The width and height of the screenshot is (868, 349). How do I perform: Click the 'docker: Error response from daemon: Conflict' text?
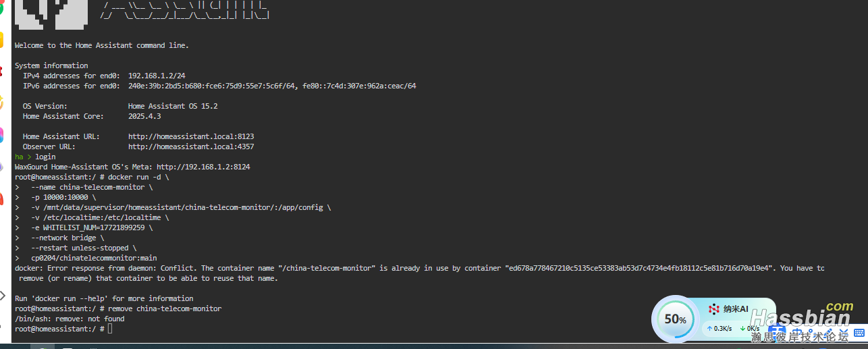pyautogui.click(x=106, y=268)
